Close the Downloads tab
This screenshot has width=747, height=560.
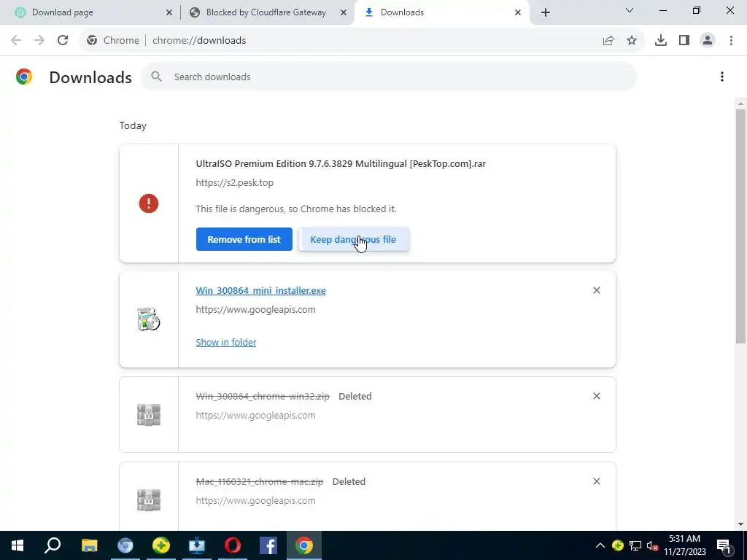point(518,13)
